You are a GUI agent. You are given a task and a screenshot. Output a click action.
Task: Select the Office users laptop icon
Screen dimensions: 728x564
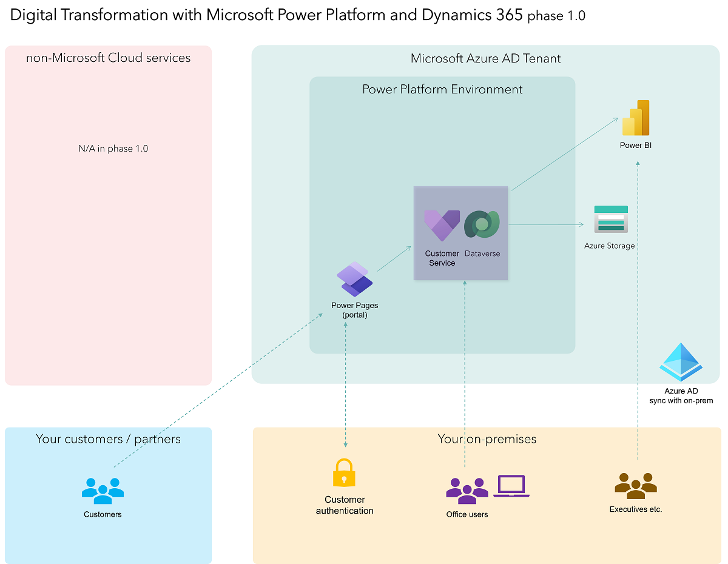pos(511,485)
